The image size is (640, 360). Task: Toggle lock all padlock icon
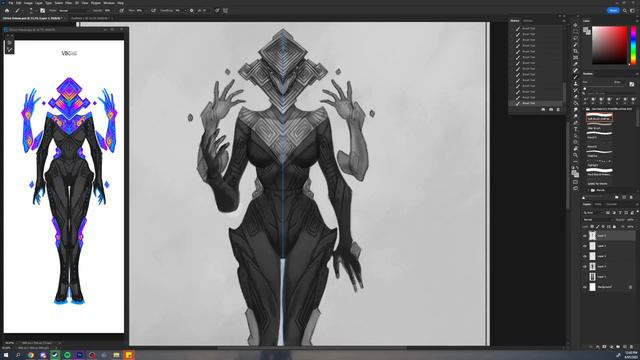(614, 227)
